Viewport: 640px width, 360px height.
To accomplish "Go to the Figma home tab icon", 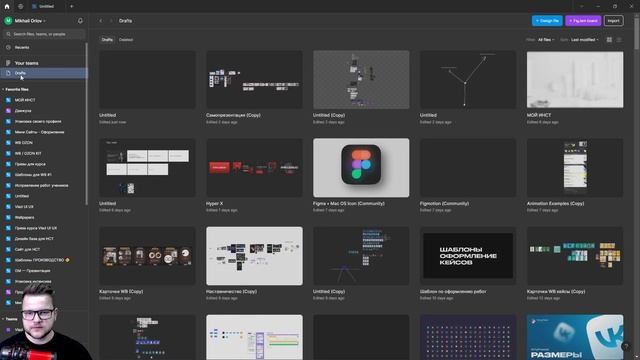I will (x=7, y=7).
